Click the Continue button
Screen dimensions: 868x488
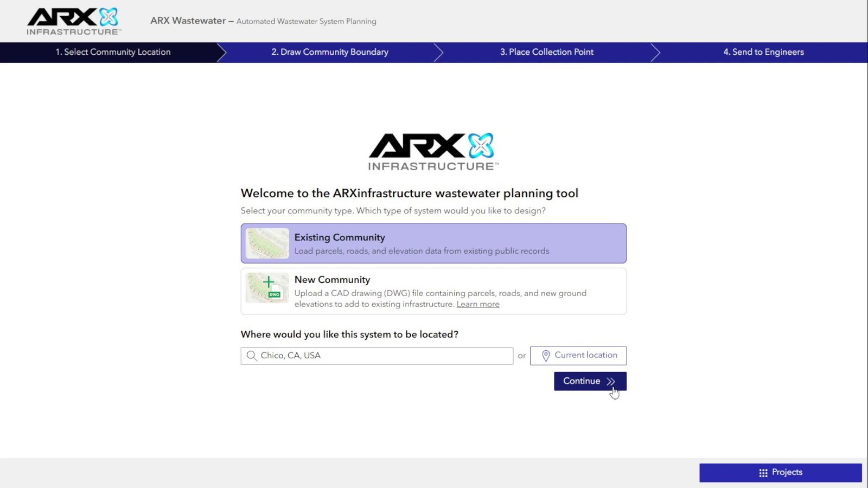click(x=590, y=381)
